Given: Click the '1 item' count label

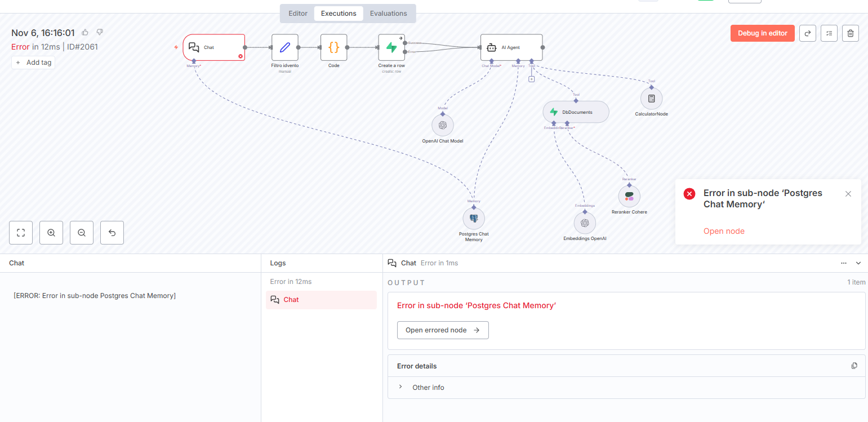Looking at the screenshot, I should point(856,282).
